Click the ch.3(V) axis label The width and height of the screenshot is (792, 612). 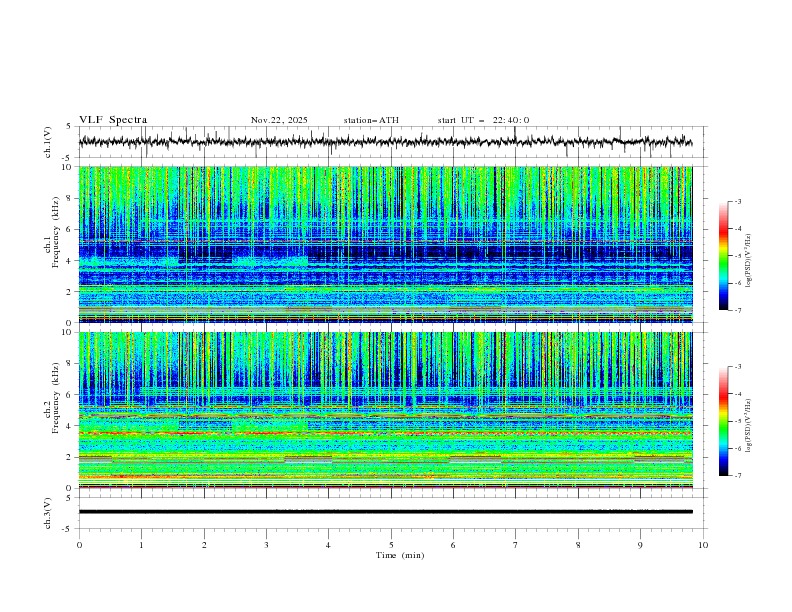click(48, 513)
